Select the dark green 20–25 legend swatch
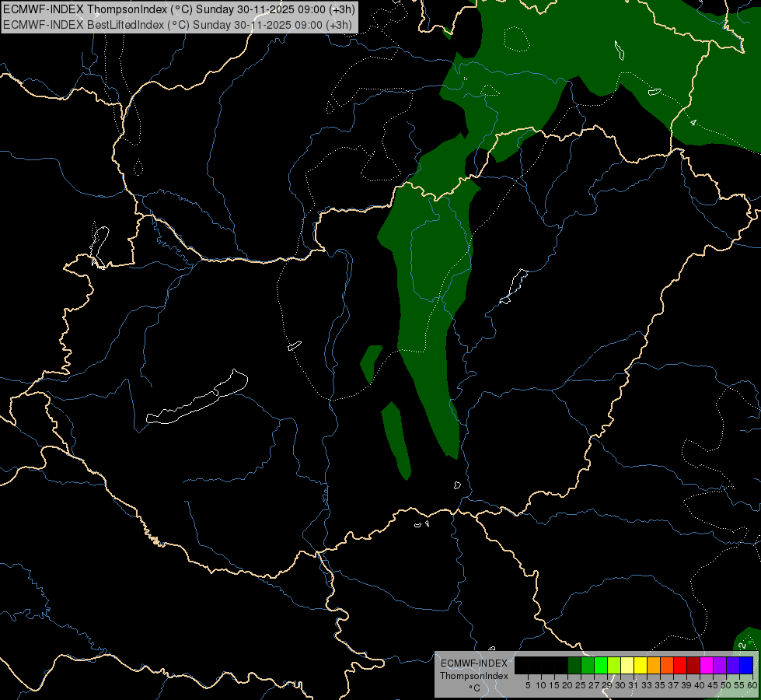Image resolution: width=761 pixels, height=700 pixels. (574, 665)
